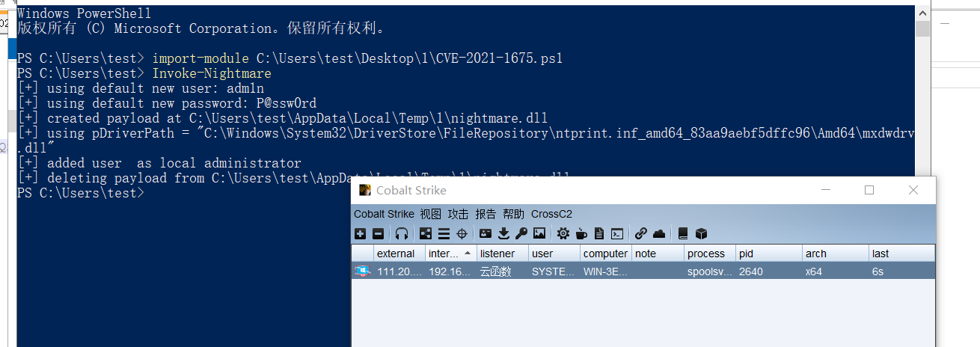
Task: Click the WIN-3E... computer cell
Action: tap(606, 271)
